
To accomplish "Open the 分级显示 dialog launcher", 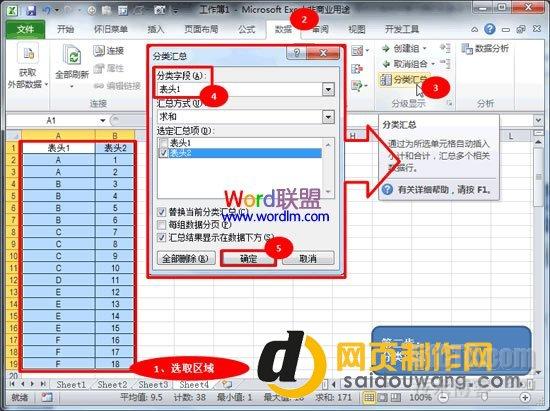I will click(449, 103).
